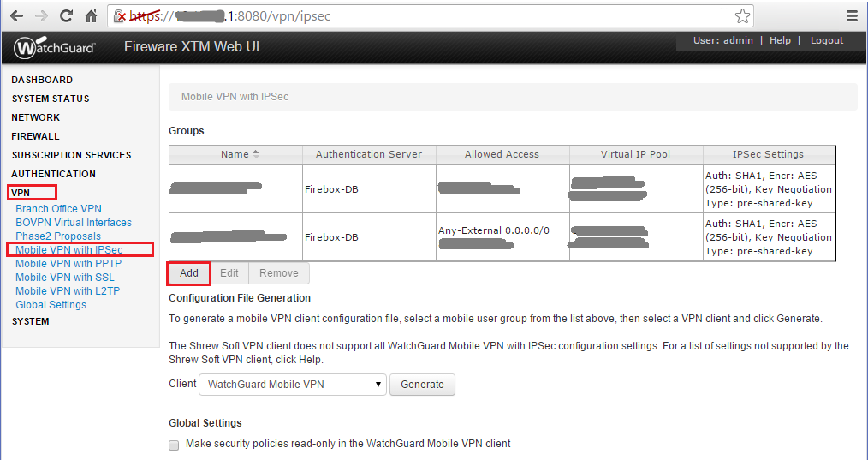Open the DASHBOARD menu
Viewport: 868px width, 460px height.
coord(42,80)
